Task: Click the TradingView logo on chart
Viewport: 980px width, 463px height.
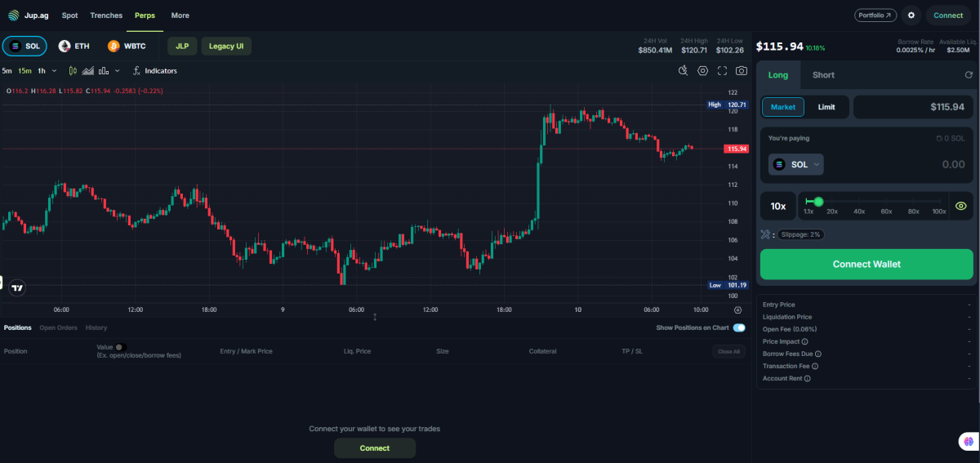Action: click(16, 287)
